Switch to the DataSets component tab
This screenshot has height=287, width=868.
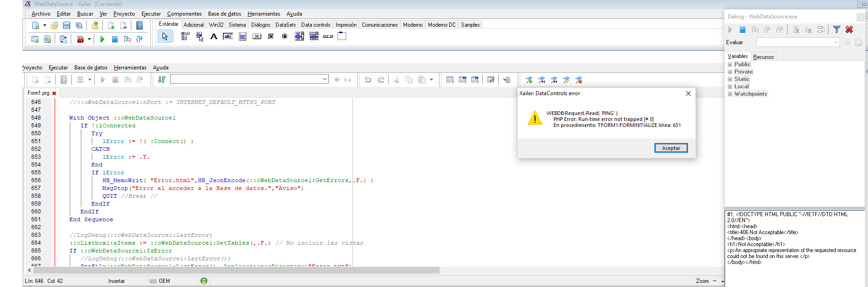(286, 25)
